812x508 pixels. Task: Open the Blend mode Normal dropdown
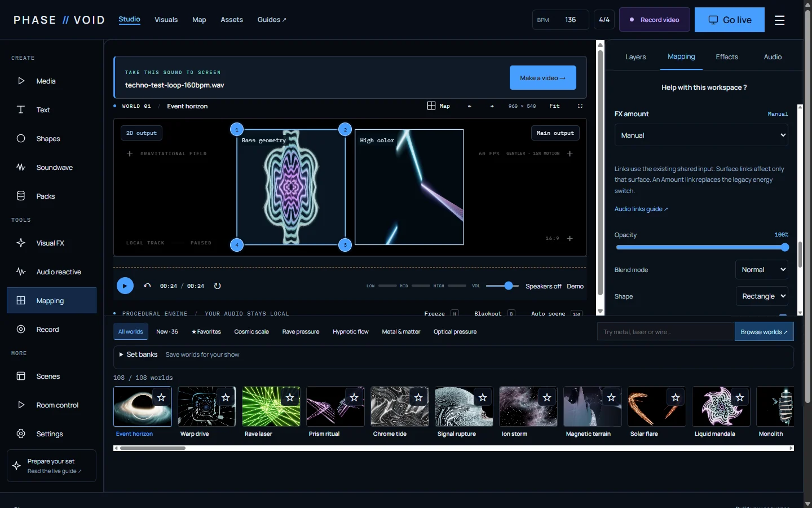pos(761,270)
